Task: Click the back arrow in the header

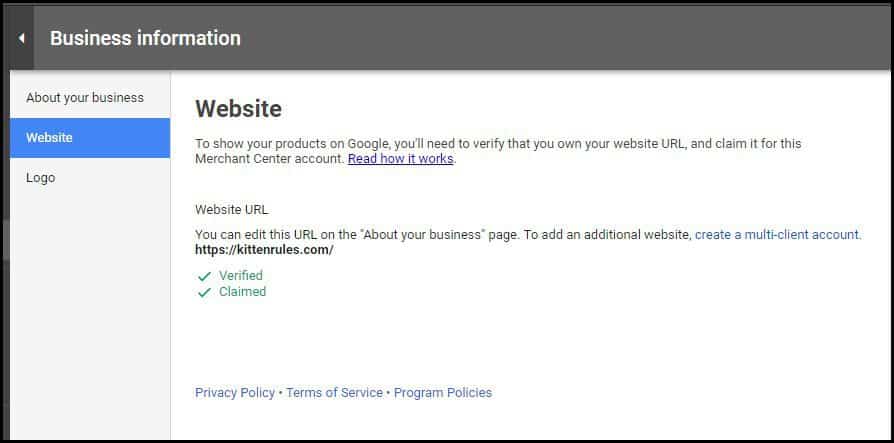Action: tap(21, 39)
